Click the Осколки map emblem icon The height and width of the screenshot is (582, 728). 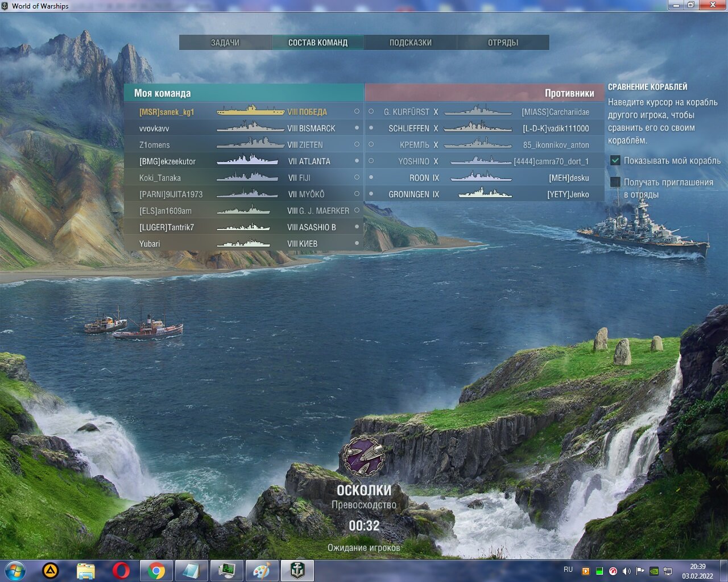click(363, 456)
